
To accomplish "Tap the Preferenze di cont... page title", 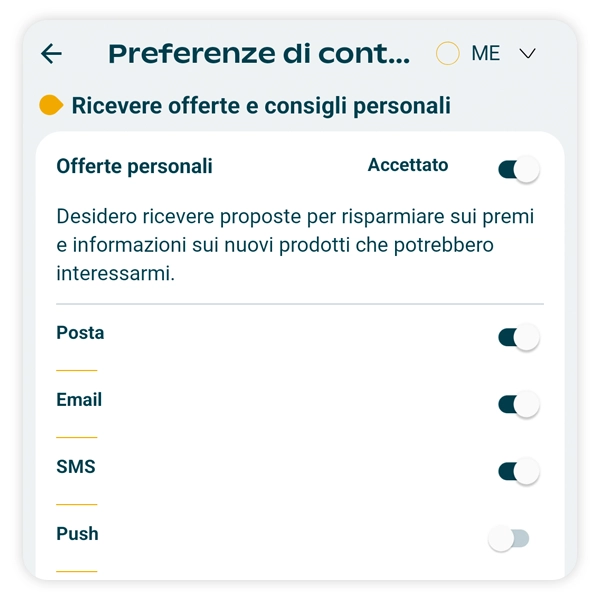I will 259,54.
